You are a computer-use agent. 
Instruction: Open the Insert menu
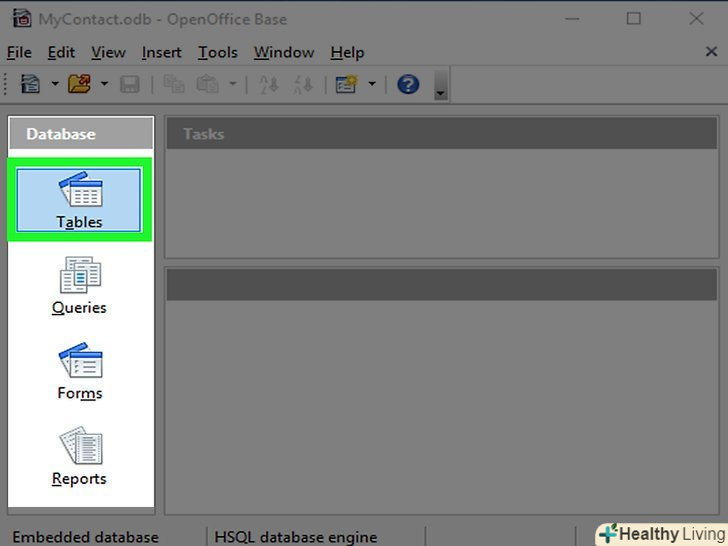tap(162, 52)
